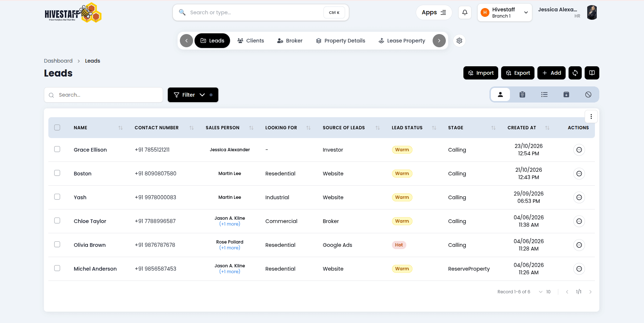Switch to clipboard view icon
The height and width of the screenshot is (323, 644).
tap(522, 94)
